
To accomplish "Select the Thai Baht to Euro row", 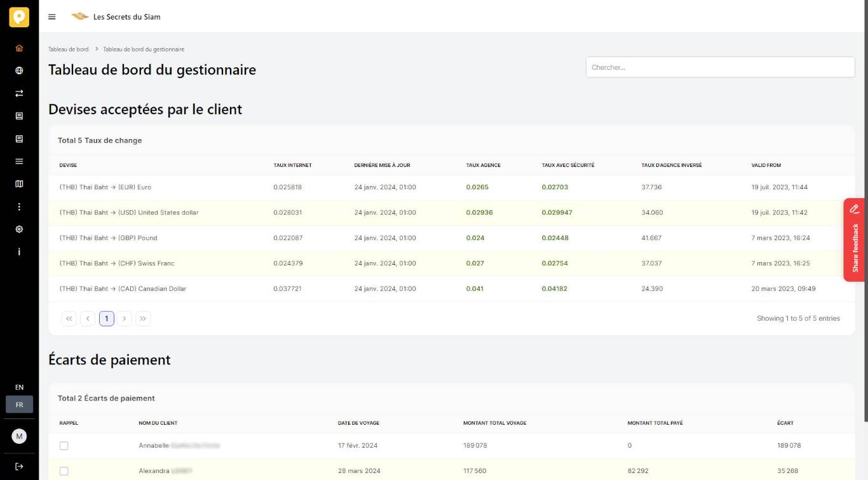I will (x=452, y=187).
